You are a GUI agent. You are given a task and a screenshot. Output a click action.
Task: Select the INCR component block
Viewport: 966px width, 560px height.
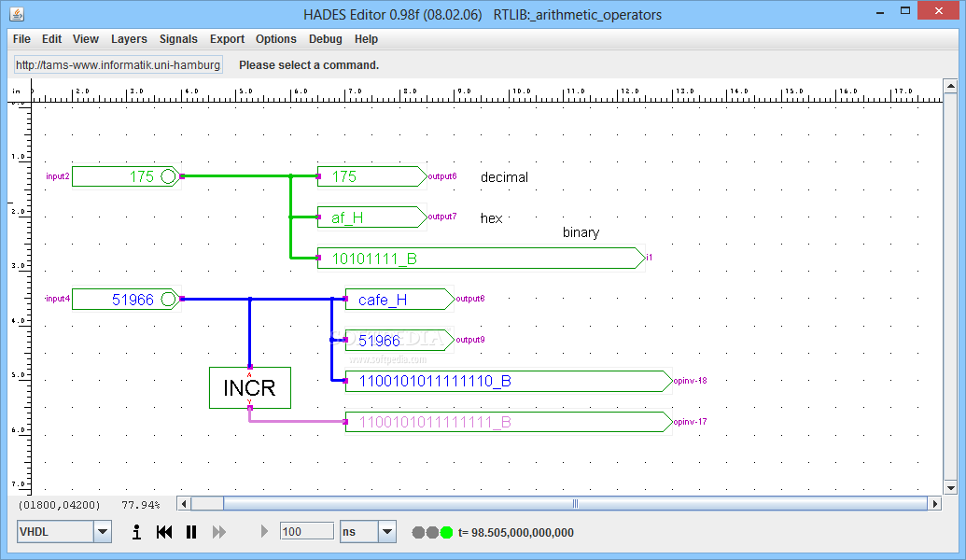250,387
